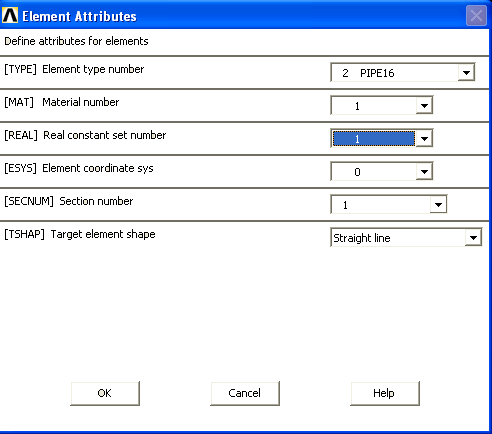Click '[SECNUM] Section number' label
Image resolution: width=492 pixels, height=434 pixels.
click(68, 201)
